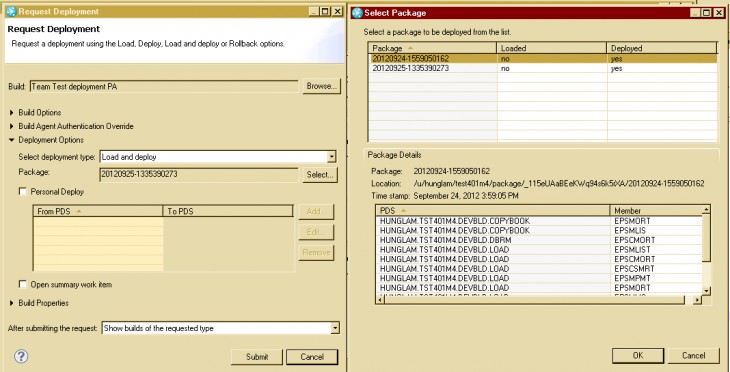Click the Deployed column header
The height and width of the screenshot is (372, 730).
click(662, 48)
